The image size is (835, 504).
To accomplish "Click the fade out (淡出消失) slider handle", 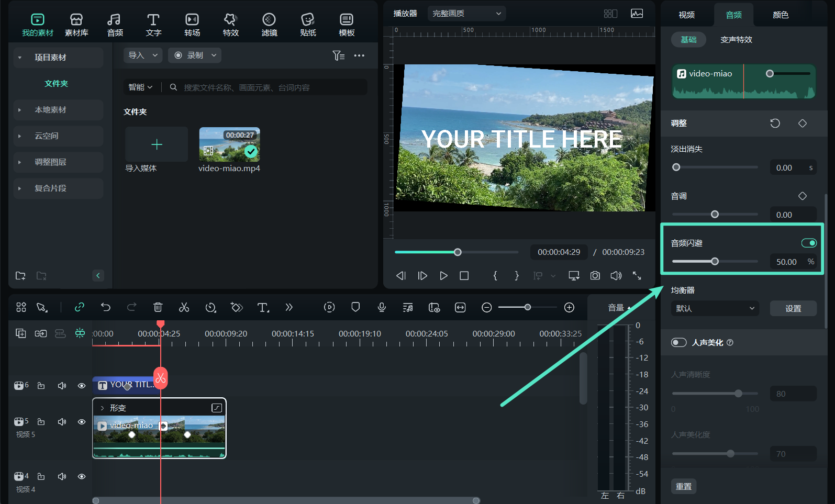I will click(x=676, y=167).
